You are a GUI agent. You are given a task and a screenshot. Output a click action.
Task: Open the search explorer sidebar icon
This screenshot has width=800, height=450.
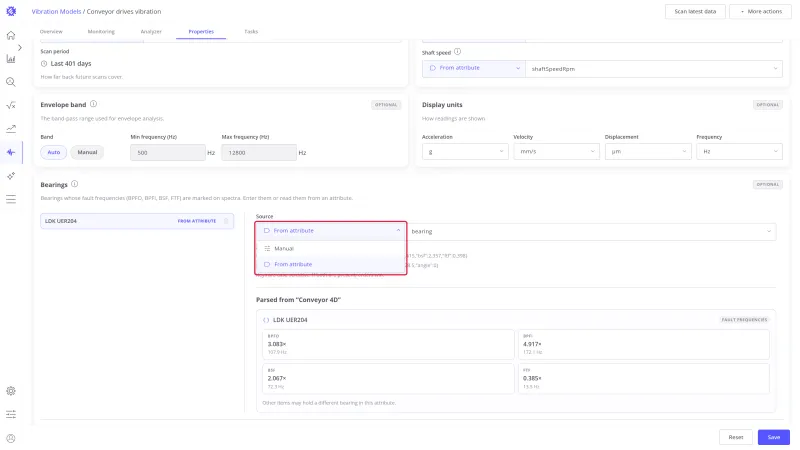point(11,82)
